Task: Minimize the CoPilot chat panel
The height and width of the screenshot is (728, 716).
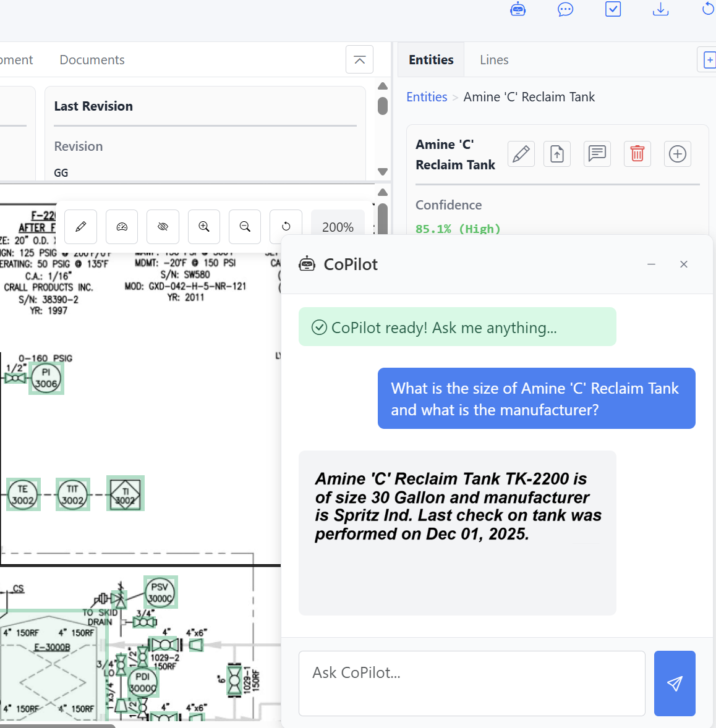Action: coord(651,264)
